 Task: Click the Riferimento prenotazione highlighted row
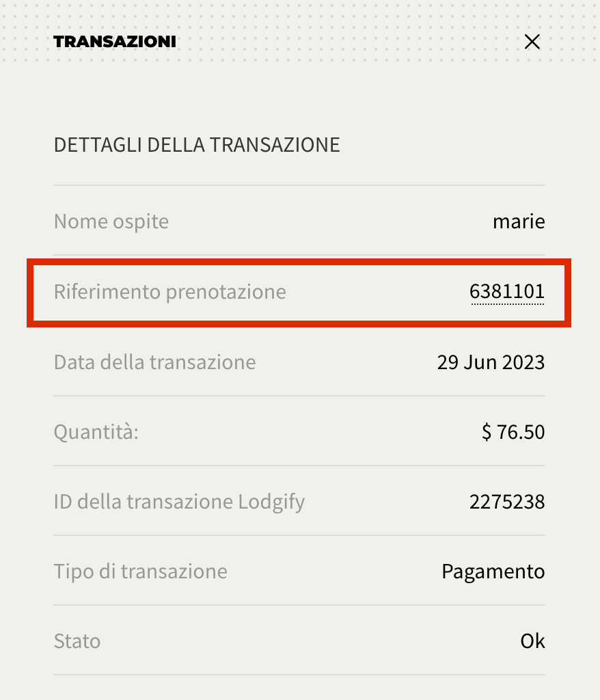coord(299,293)
